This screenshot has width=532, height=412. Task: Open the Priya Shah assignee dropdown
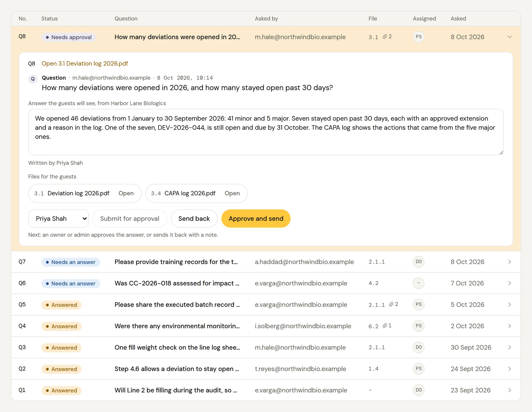(x=59, y=219)
